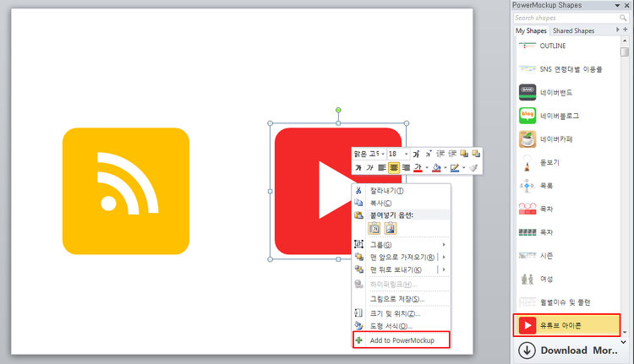
Task: Click Bring Forward icon in mini toolbar
Action: (x=464, y=154)
